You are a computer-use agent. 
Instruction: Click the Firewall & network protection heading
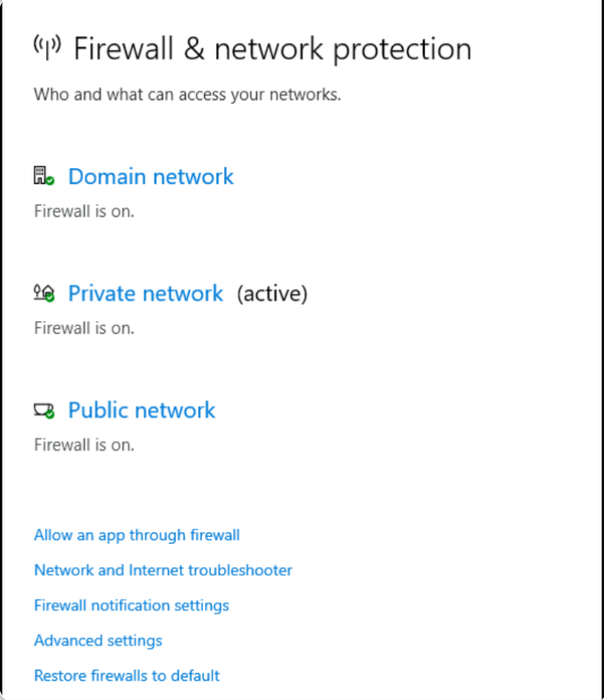pyautogui.click(x=273, y=49)
